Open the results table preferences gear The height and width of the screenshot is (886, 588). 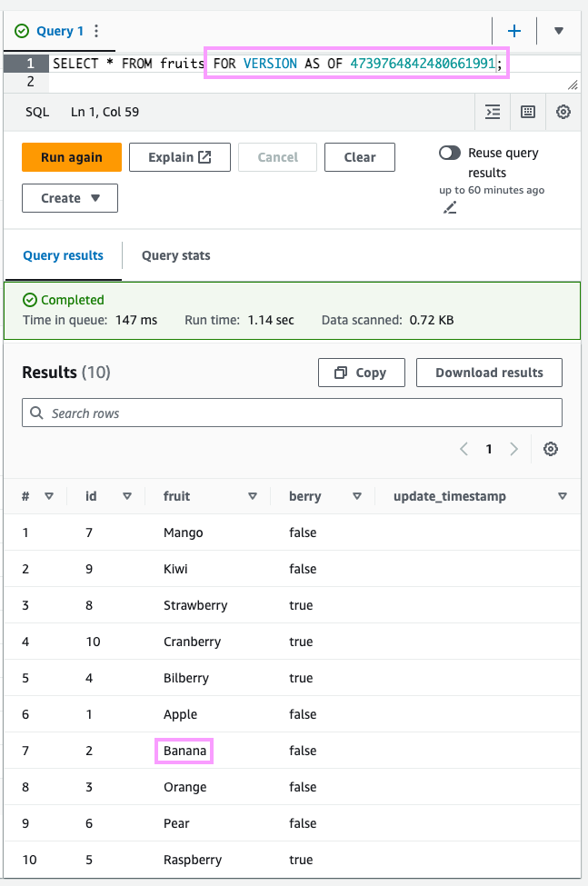[x=550, y=449]
